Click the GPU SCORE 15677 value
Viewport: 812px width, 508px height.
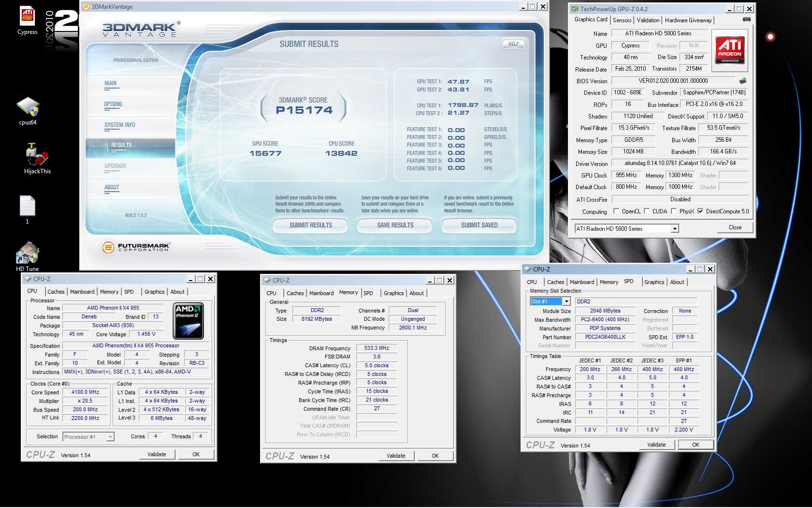click(265, 153)
